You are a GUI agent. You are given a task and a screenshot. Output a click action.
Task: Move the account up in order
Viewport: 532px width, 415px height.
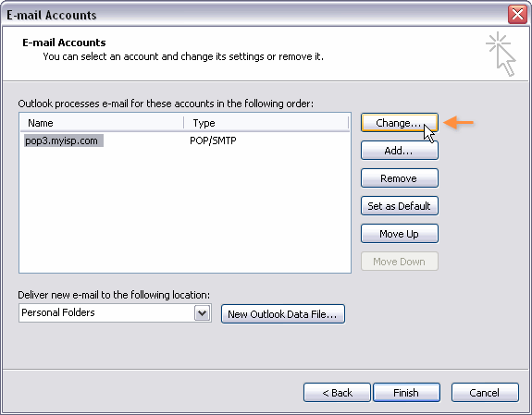pyautogui.click(x=400, y=234)
